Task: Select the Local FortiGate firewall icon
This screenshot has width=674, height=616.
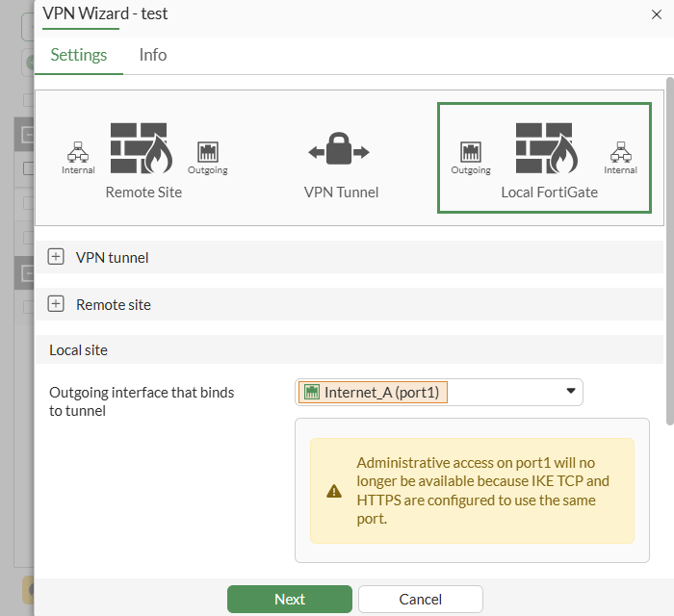Action: point(546,148)
